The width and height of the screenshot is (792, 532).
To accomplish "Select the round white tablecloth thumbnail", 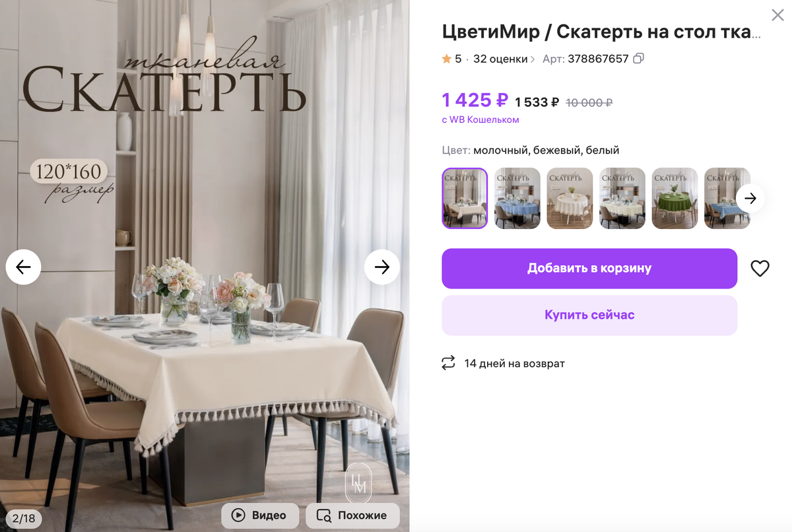I will 570,198.
